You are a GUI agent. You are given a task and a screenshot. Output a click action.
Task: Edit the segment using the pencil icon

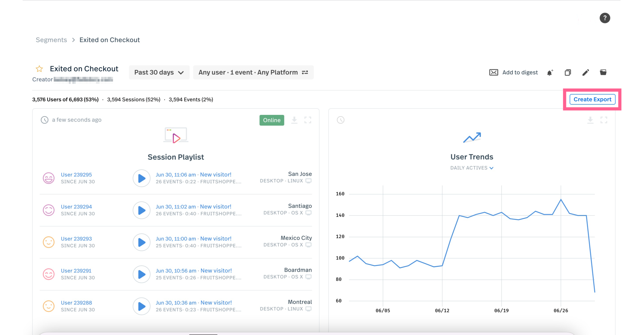click(x=585, y=72)
